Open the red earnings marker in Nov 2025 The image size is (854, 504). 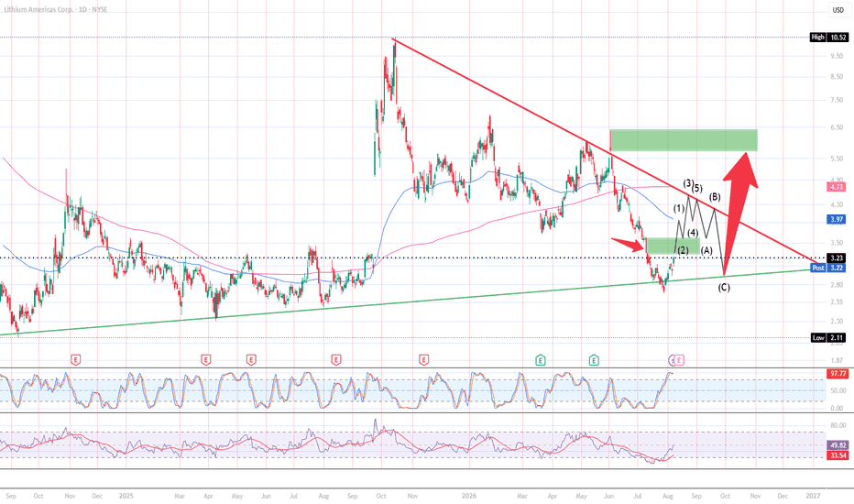point(423,359)
